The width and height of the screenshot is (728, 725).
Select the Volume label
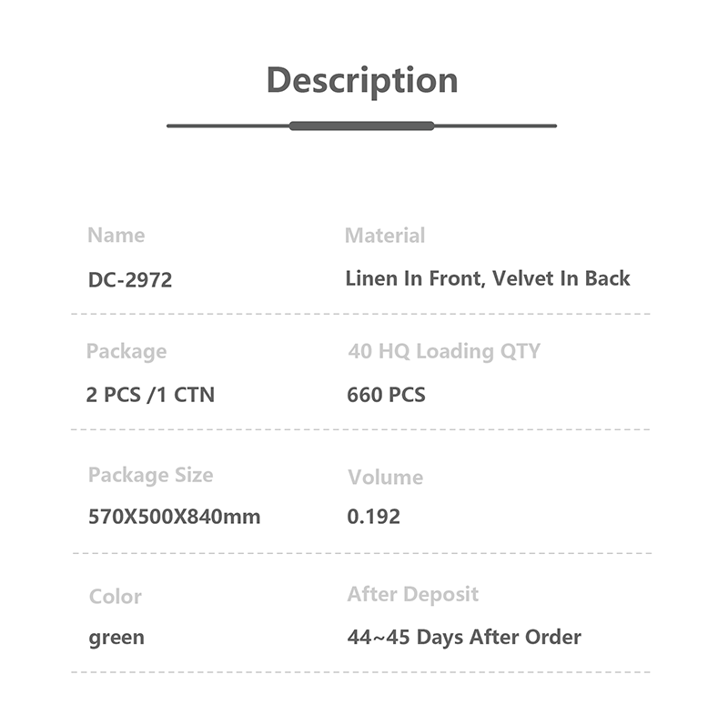point(386,478)
